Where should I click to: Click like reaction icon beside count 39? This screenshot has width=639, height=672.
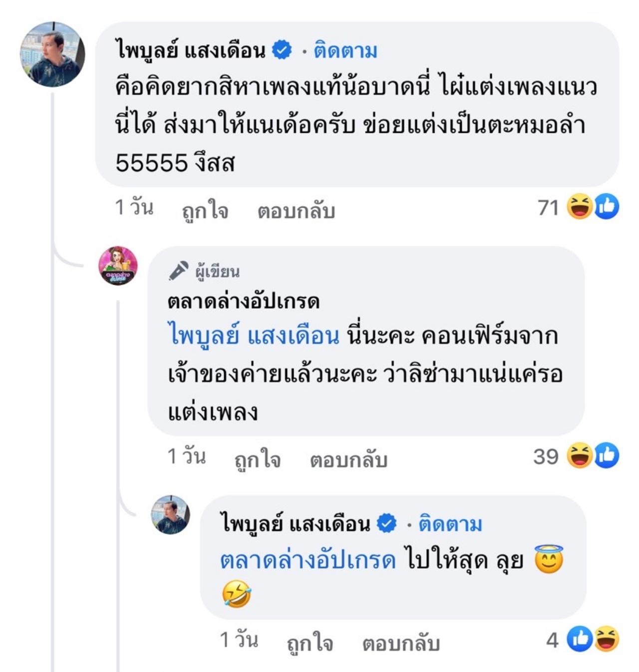pyautogui.click(x=607, y=455)
